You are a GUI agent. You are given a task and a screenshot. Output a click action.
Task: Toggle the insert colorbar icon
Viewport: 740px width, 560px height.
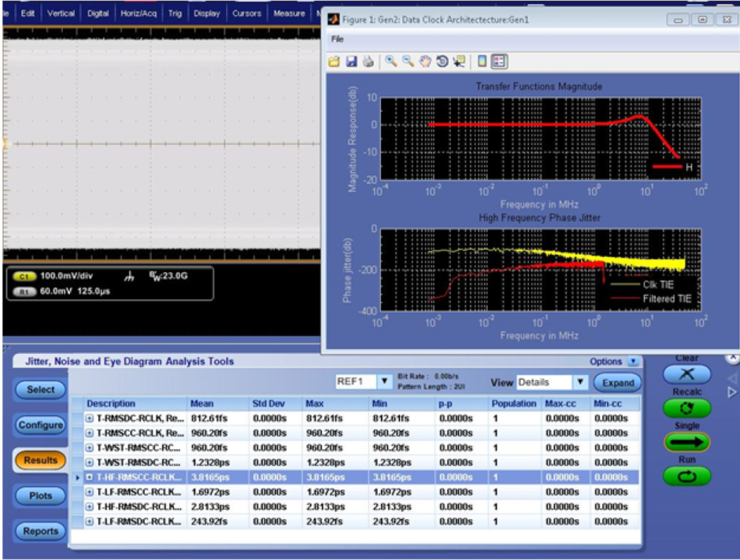(x=482, y=62)
